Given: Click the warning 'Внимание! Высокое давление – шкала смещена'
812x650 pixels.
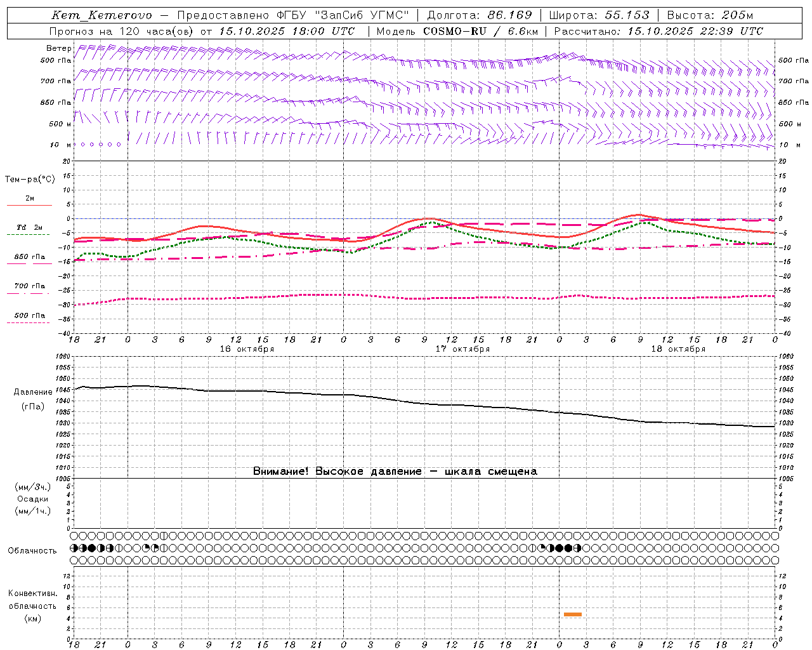Looking at the screenshot, I should click(395, 471).
